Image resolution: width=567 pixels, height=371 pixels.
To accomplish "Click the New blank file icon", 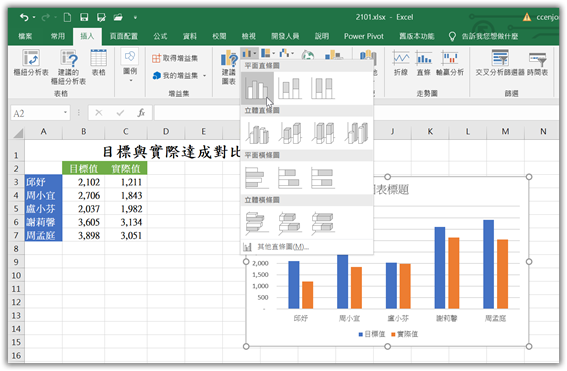I will point(67,17).
